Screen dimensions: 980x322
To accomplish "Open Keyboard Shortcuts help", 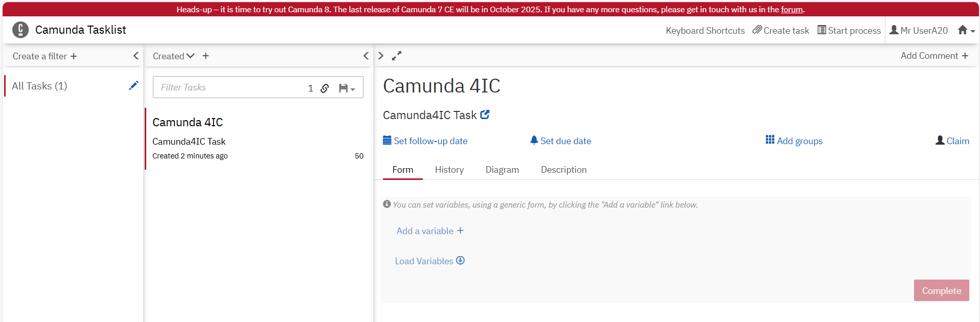I will pos(705,31).
